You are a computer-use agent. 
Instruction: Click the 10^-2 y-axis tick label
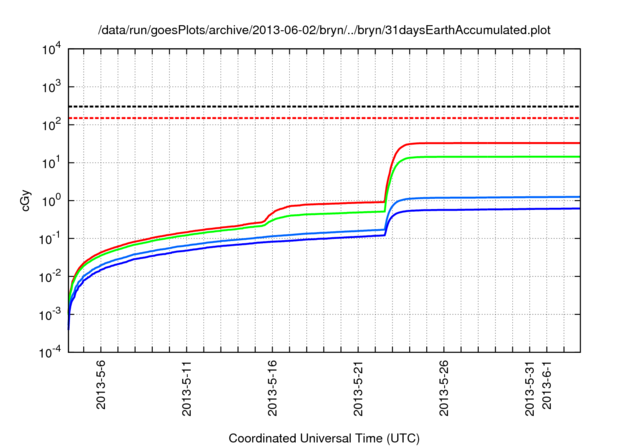[x=51, y=276]
